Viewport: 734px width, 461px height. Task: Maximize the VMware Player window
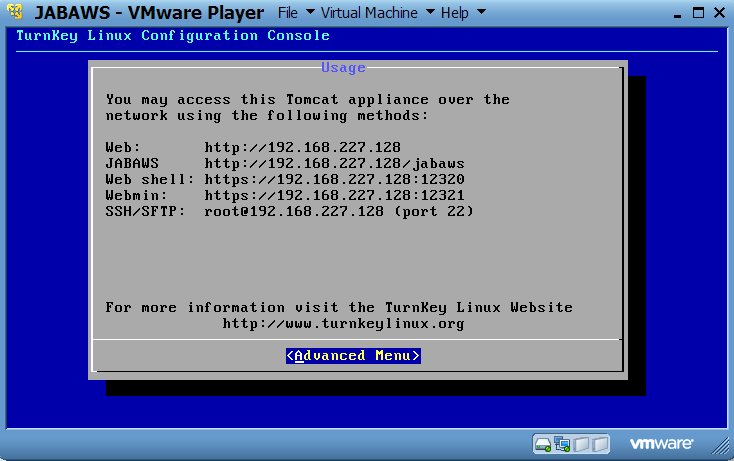pos(699,13)
